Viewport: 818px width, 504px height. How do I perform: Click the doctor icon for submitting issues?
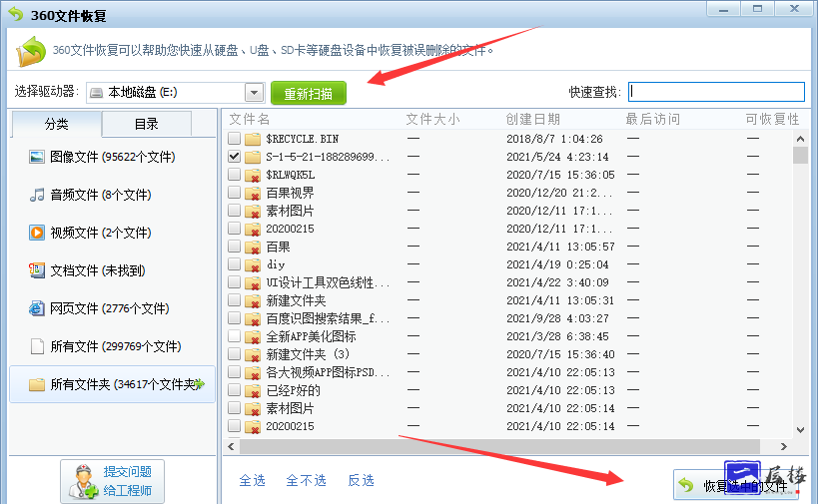tap(84, 482)
